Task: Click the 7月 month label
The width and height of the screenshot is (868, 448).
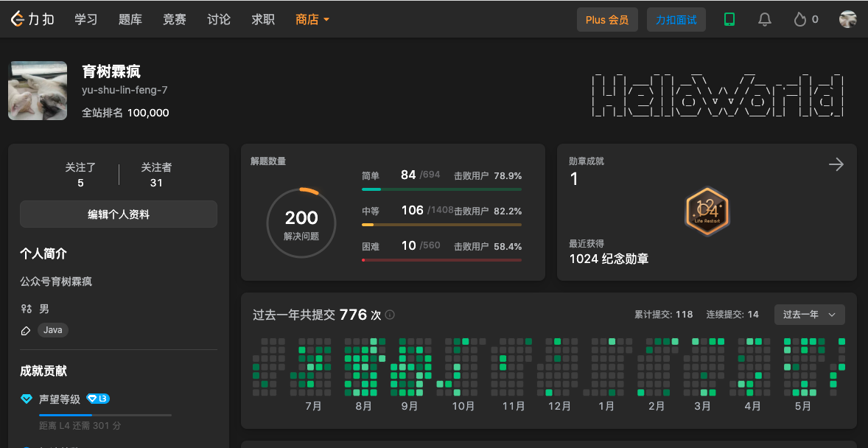Action: click(313, 407)
